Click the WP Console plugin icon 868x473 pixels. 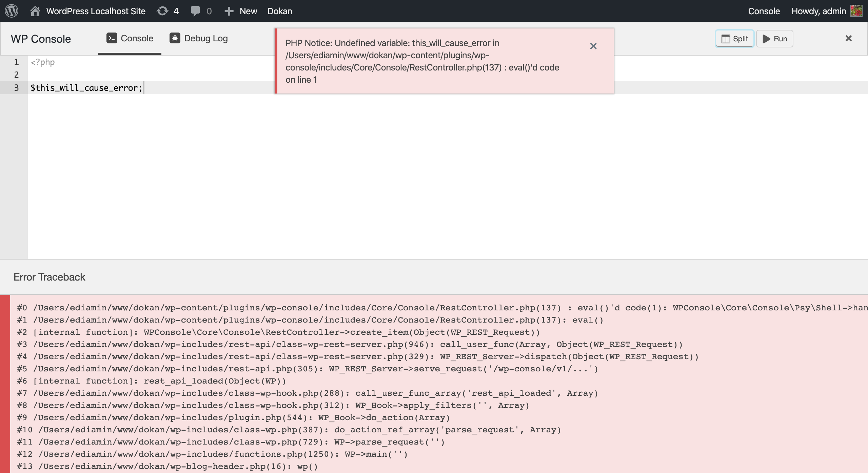111,38
